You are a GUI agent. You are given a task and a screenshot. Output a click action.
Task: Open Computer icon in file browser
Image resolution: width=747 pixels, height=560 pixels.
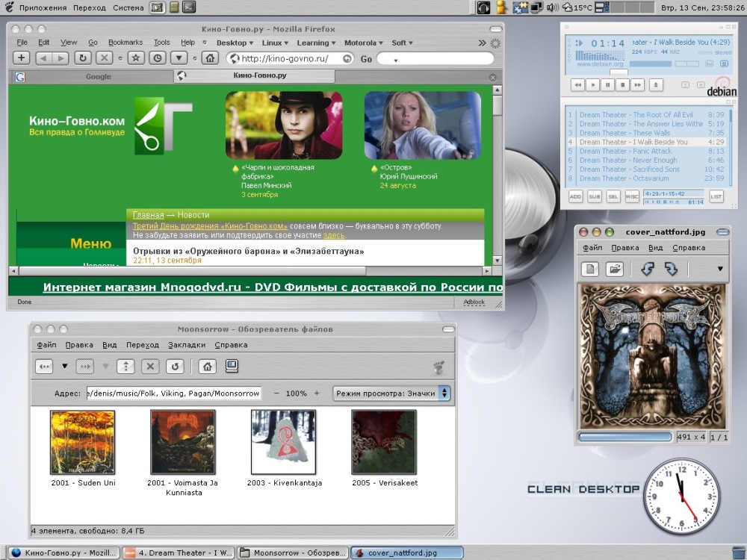[232, 366]
